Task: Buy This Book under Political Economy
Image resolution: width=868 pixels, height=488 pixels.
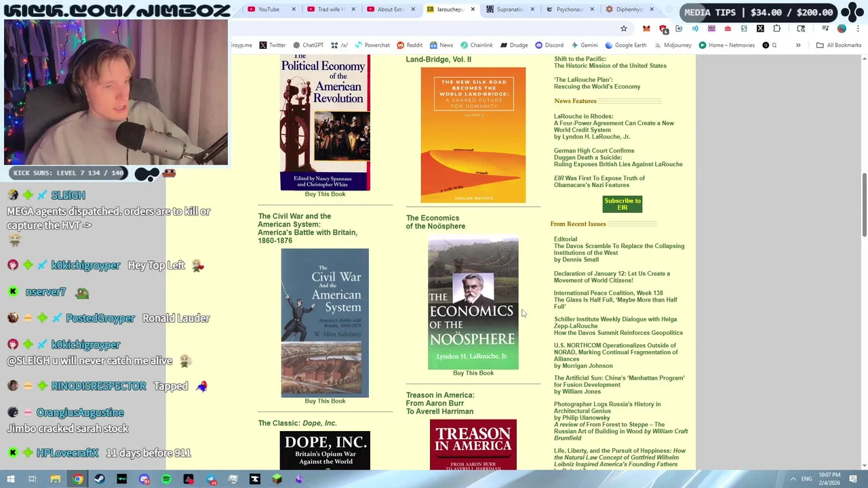Action: 325,195
